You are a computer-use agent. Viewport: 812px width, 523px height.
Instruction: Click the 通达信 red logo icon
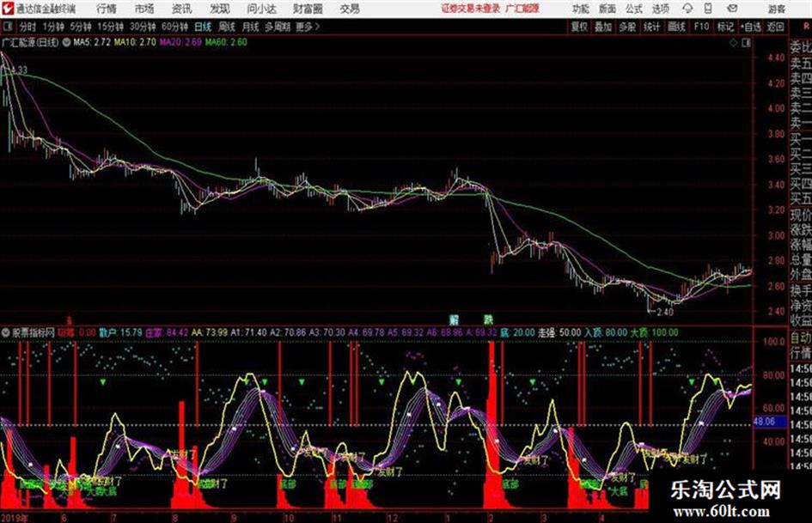click(x=7, y=9)
